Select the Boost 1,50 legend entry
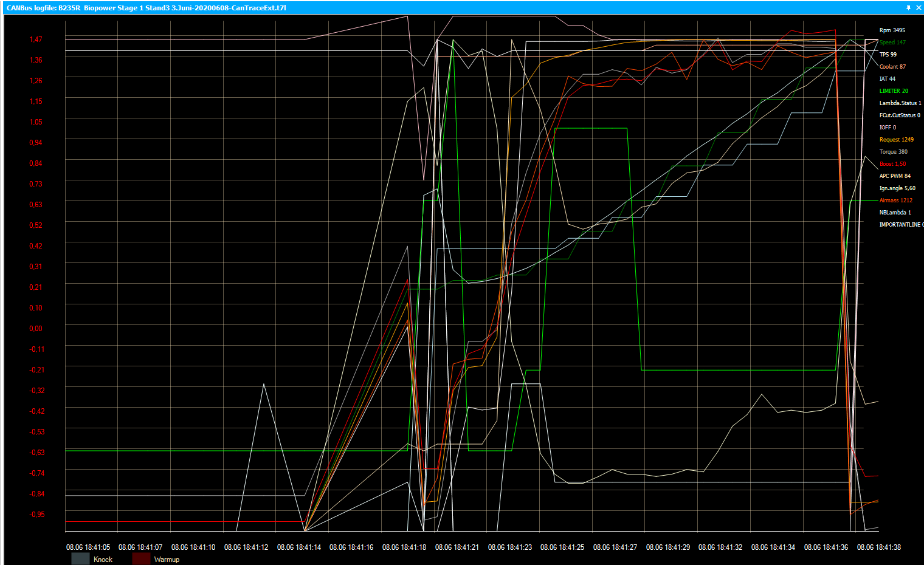 pyautogui.click(x=892, y=164)
